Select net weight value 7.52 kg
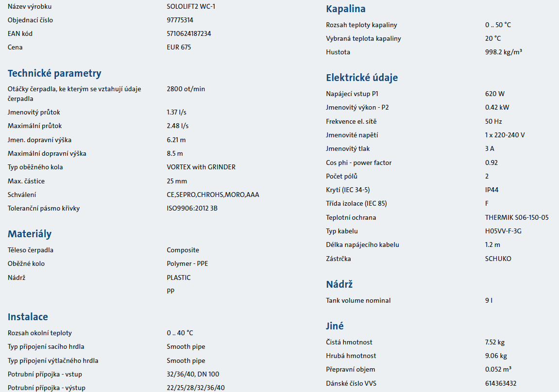The image size is (559, 392). [x=495, y=342]
